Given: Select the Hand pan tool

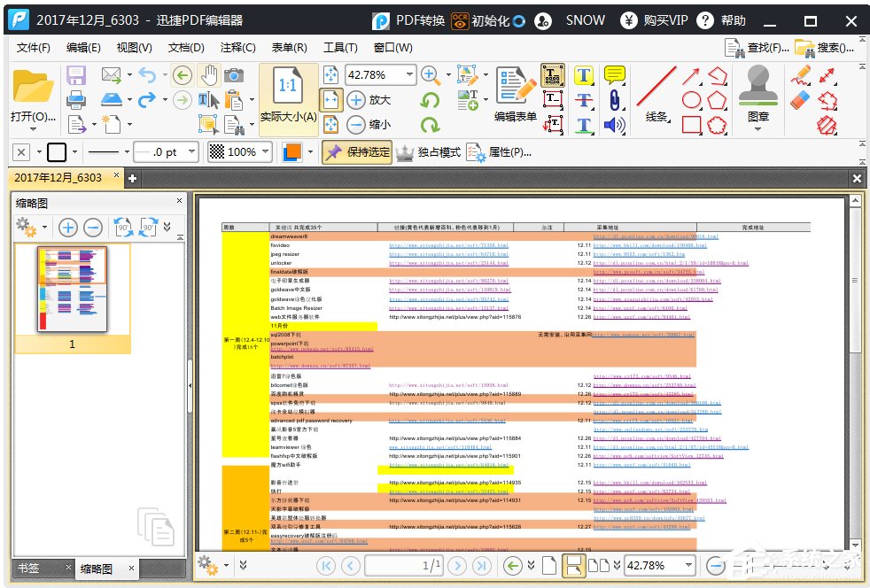Looking at the screenshot, I should coord(209,75).
